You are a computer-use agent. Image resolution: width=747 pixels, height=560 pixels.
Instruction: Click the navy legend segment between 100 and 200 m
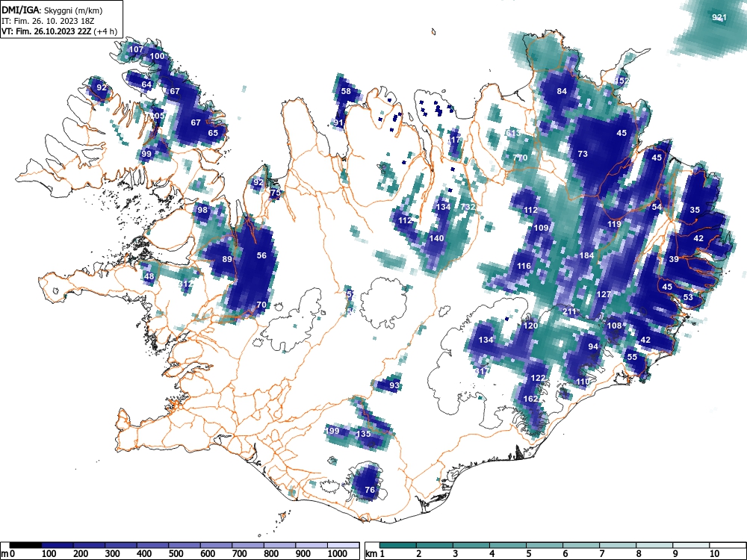click(x=58, y=545)
